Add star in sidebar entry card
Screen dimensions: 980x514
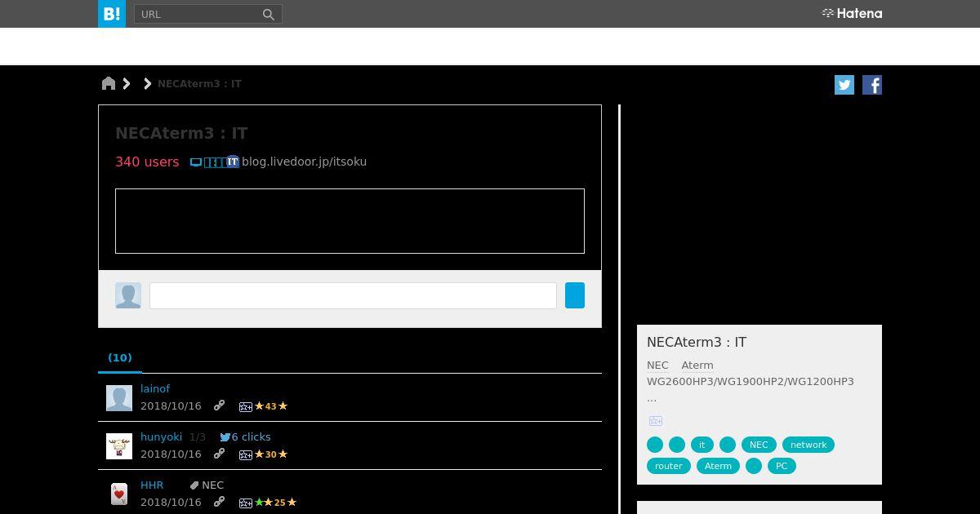point(656,421)
